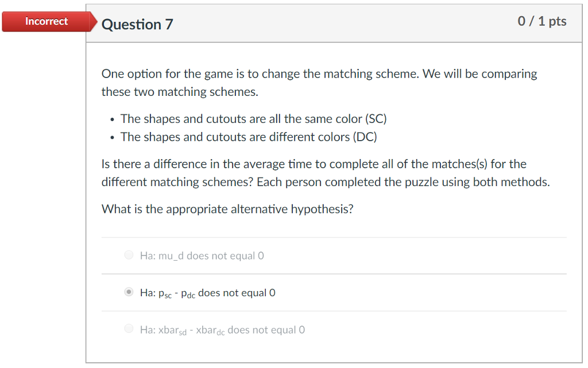This screenshot has width=588, height=368.
Task: Click the first bullet point about same color (SC)
Action: pos(253,119)
